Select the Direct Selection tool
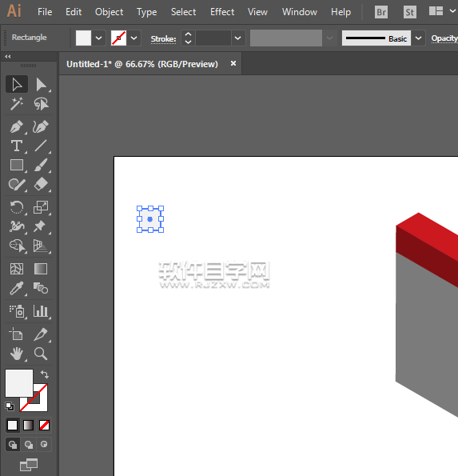The width and height of the screenshot is (458, 476). pos(41,84)
